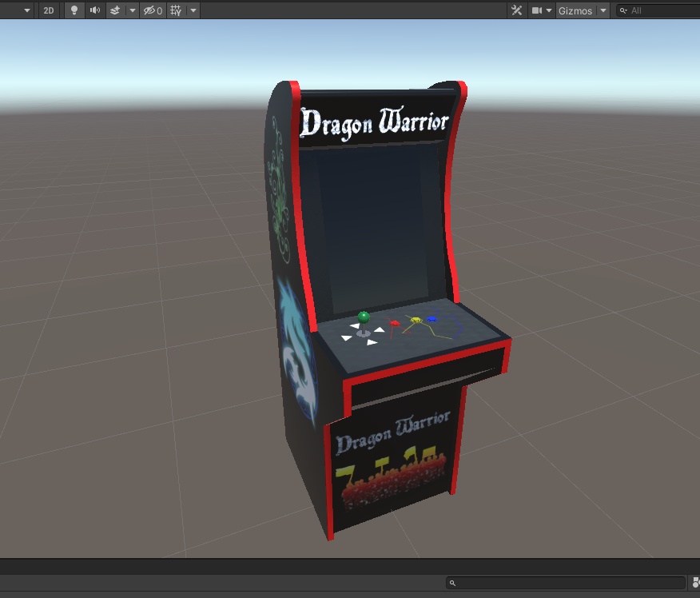Viewport: 700px width, 598px height.
Task: Open the Gizmos dropdown arrow
Action: pos(602,10)
